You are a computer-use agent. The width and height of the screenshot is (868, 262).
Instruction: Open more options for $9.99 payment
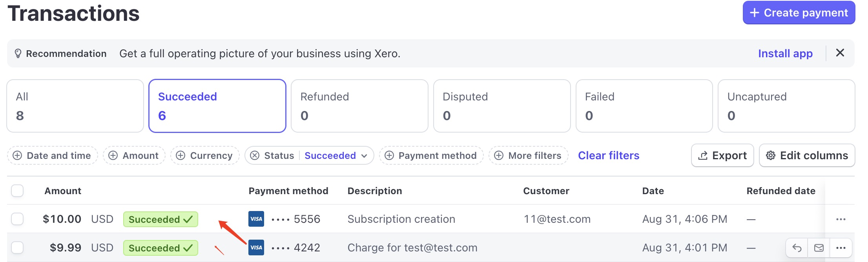pyautogui.click(x=841, y=248)
